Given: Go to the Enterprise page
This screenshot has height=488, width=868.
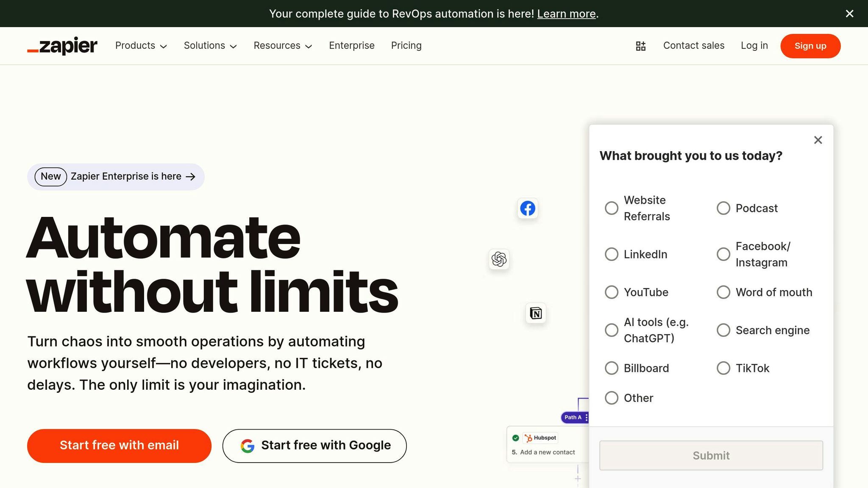Looking at the screenshot, I should pos(352,46).
